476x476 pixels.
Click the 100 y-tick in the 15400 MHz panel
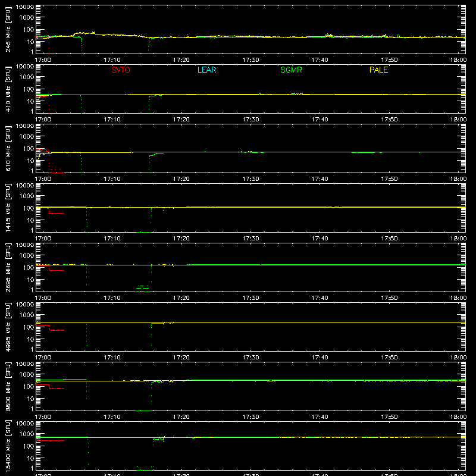pos(29,446)
